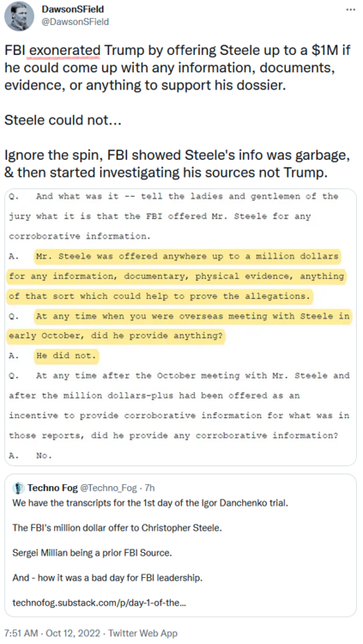Open the @DawsonSField handle link

pyautogui.click(x=76, y=21)
